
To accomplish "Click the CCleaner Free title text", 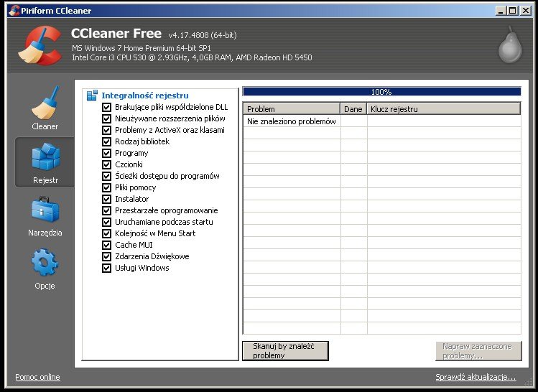I will 116,33.
